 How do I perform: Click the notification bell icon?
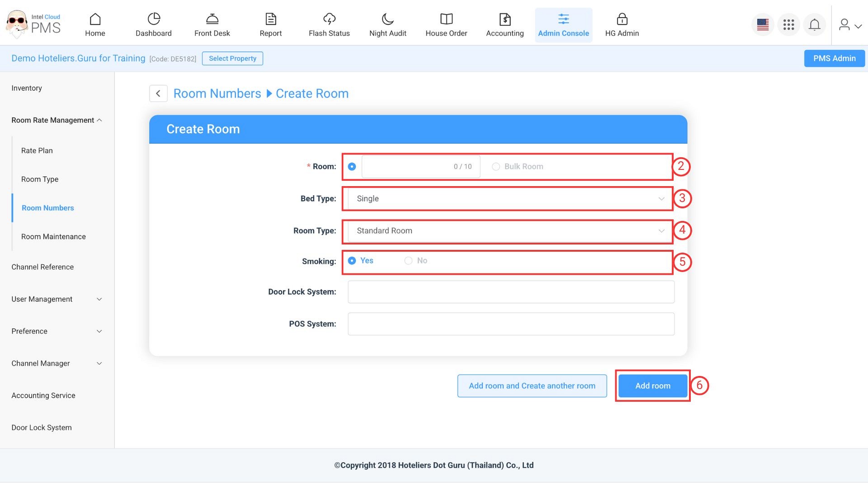[x=814, y=24]
